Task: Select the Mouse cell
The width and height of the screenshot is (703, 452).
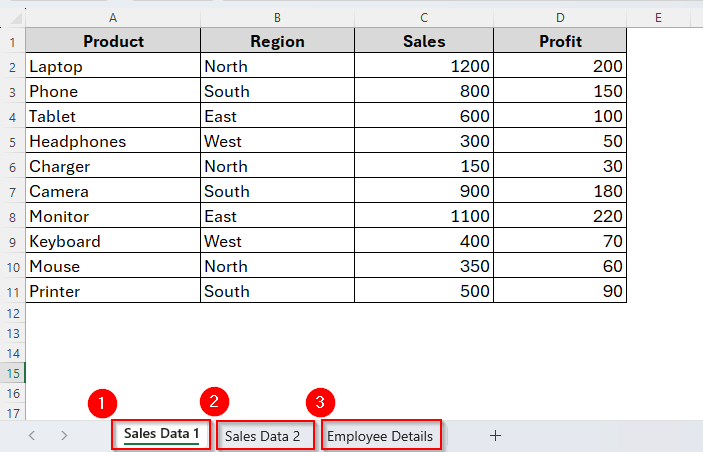Action: (113, 266)
